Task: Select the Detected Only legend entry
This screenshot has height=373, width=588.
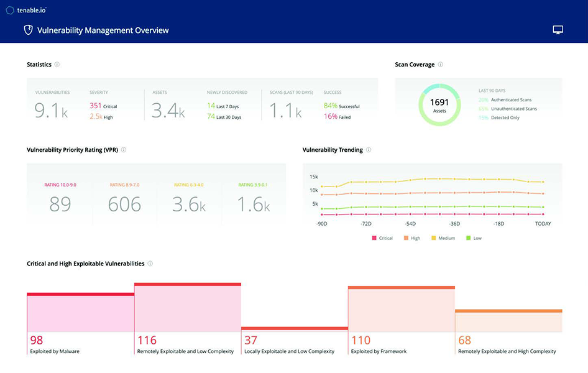Action: [498, 117]
